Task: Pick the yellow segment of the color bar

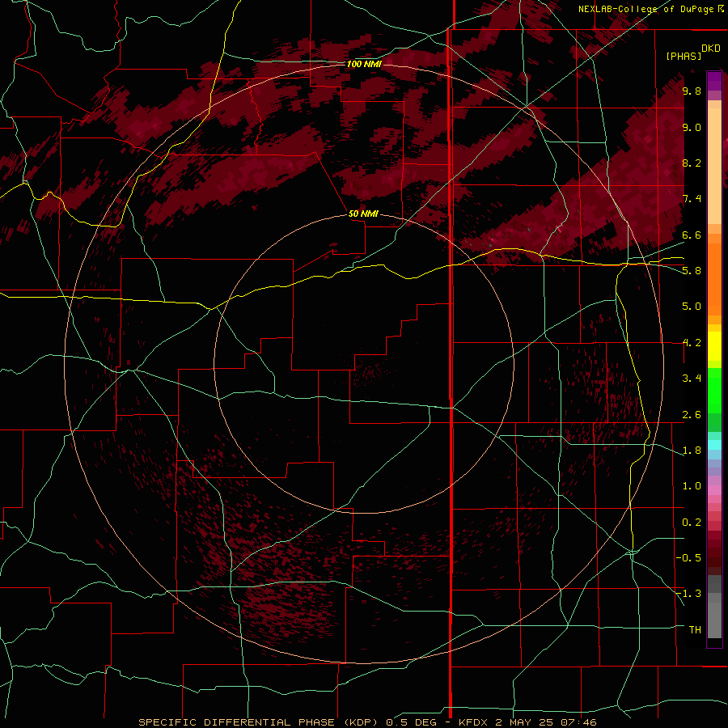Action: click(714, 346)
